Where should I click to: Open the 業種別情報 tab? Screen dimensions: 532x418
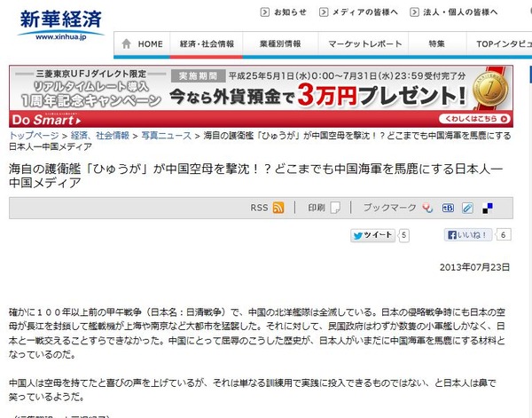pos(280,43)
